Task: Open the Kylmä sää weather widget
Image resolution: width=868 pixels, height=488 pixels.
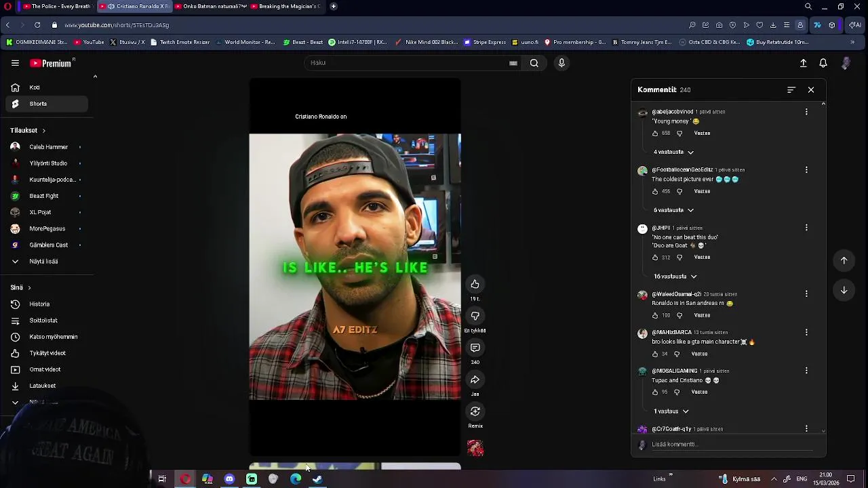Action: tap(739, 479)
